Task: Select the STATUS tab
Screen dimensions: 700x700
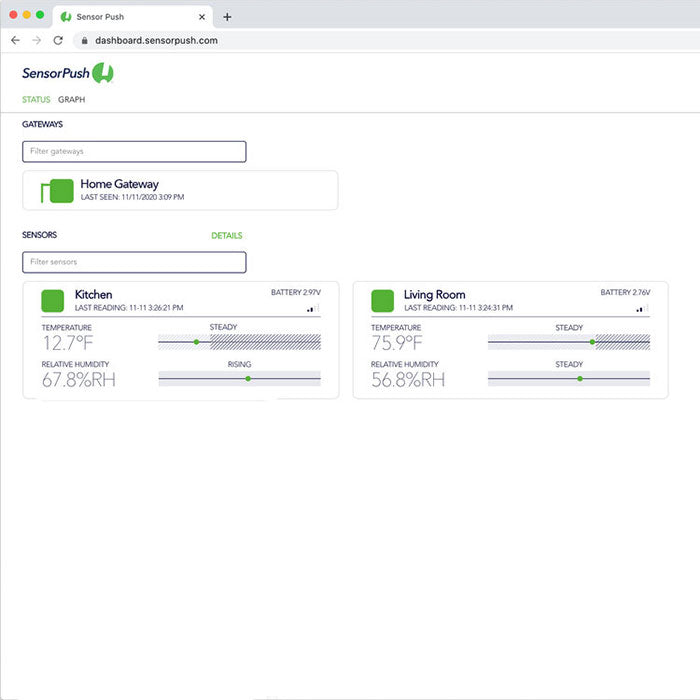Action: 36,100
